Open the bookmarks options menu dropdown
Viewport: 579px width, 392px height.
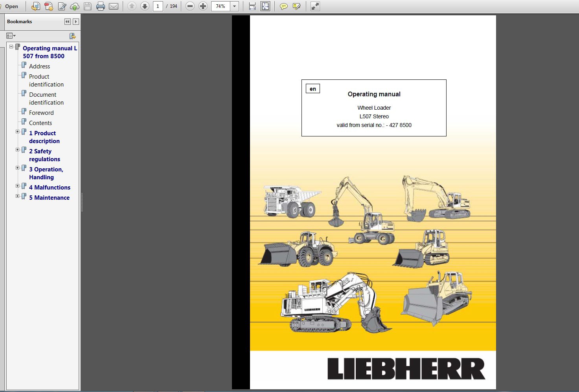[x=11, y=36]
